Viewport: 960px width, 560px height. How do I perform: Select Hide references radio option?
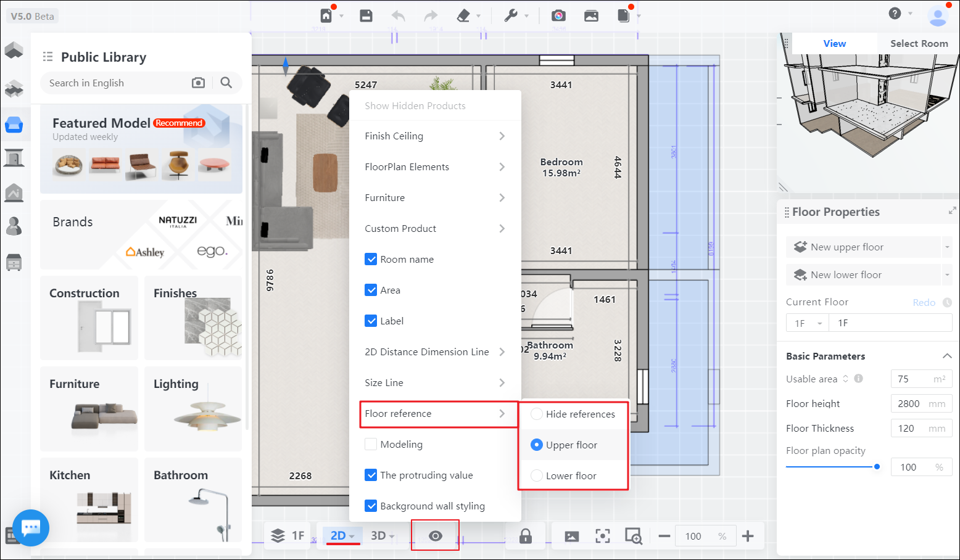pyautogui.click(x=537, y=414)
